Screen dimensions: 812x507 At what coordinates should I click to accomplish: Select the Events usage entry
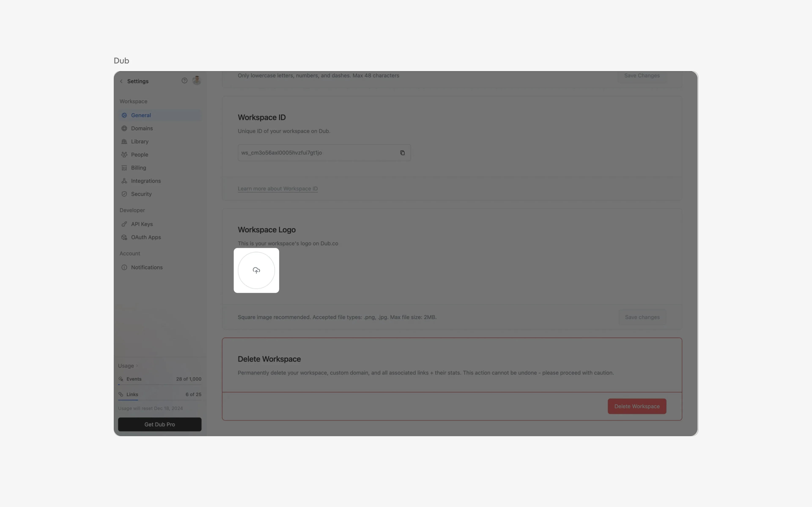(134, 379)
